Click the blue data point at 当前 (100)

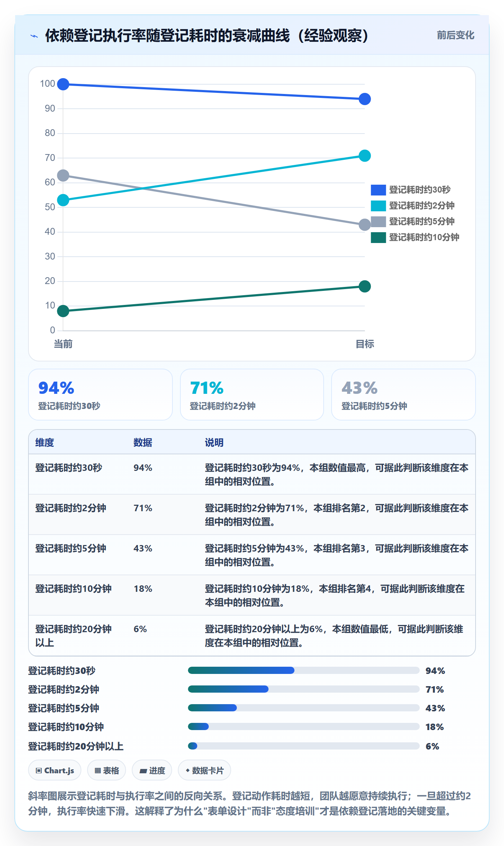[63, 84]
